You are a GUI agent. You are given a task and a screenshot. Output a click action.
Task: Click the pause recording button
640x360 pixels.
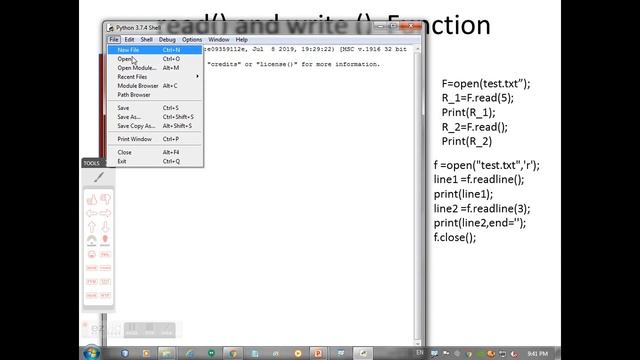point(131,330)
